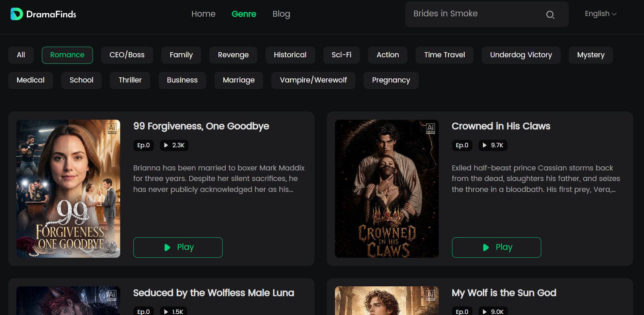Open the Crowned in His Claws poster thumbnail
This screenshot has height=315, width=644.
click(387, 189)
